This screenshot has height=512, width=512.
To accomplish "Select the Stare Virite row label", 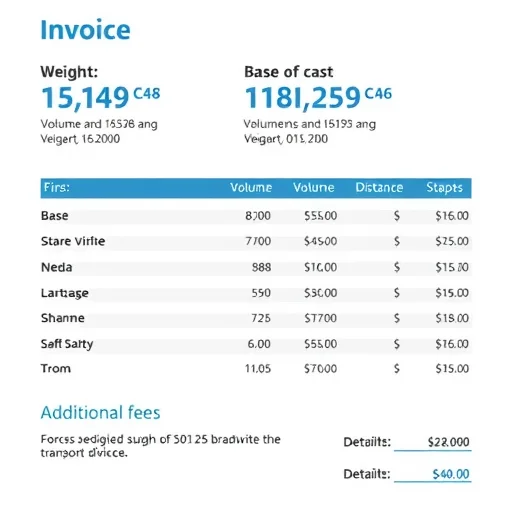I will 73,241.
